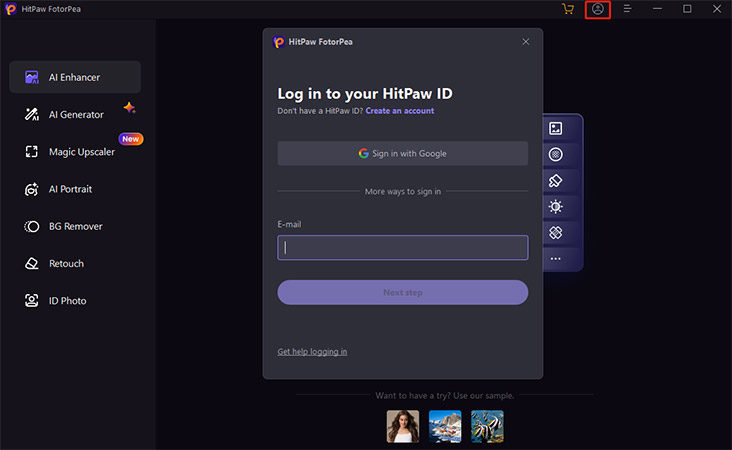732x450 pixels.
Task: Click the HitPaw logo in login dialog header
Action: [279, 42]
